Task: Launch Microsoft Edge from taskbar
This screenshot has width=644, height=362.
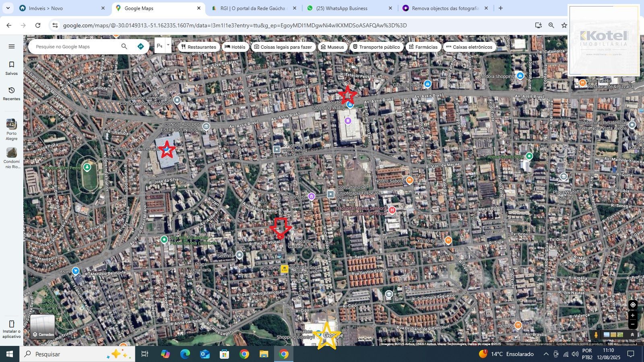Action: [185, 354]
